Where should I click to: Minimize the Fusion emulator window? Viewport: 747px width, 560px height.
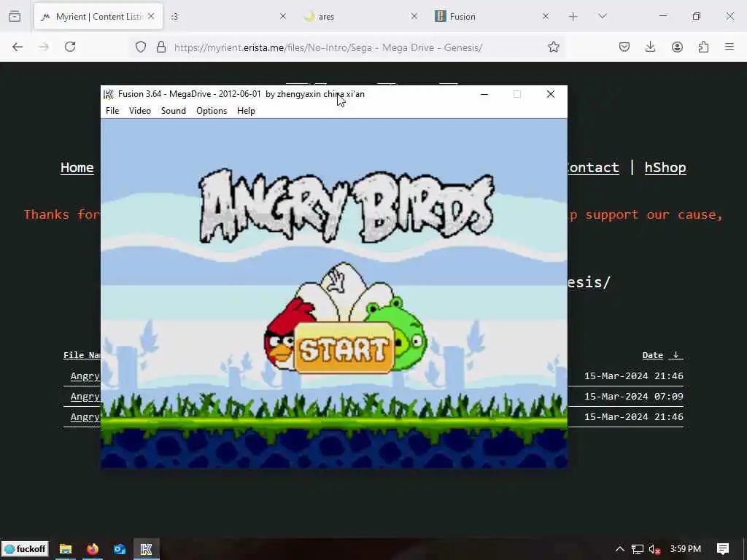click(x=484, y=94)
